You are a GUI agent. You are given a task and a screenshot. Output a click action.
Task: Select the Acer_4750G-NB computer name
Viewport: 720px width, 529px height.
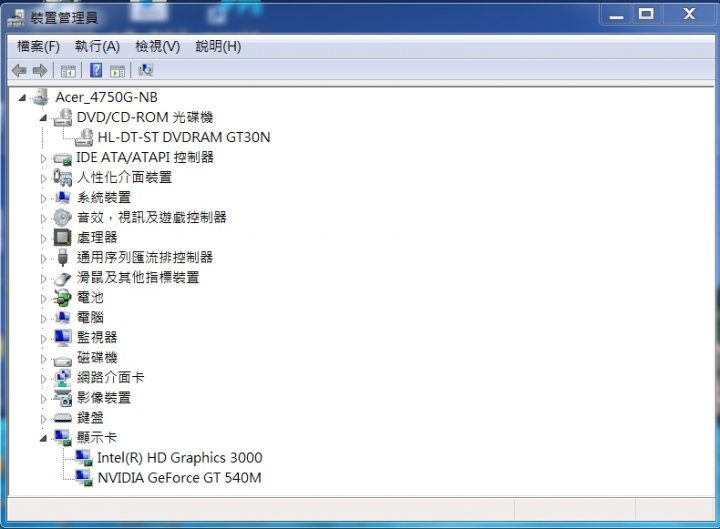(107, 97)
